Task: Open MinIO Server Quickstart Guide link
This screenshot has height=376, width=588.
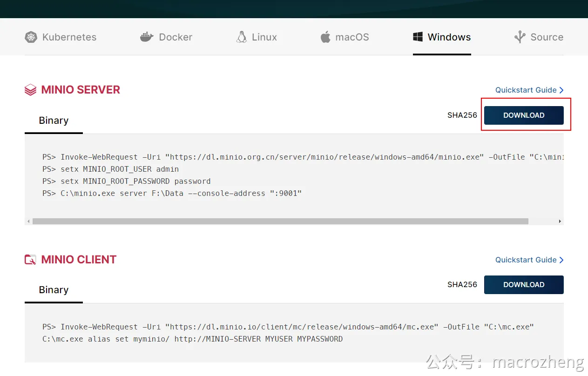Action: coord(529,90)
